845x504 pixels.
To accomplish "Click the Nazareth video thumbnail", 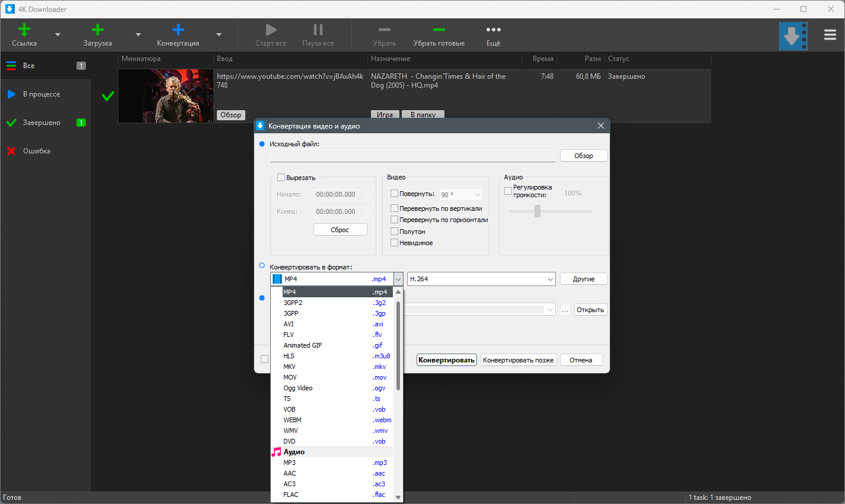I will click(166, 96).
